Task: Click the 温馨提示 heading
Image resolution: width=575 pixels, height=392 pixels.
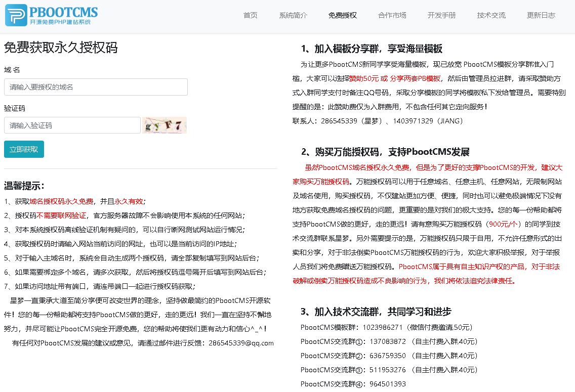Action: [x=24, y=186]
